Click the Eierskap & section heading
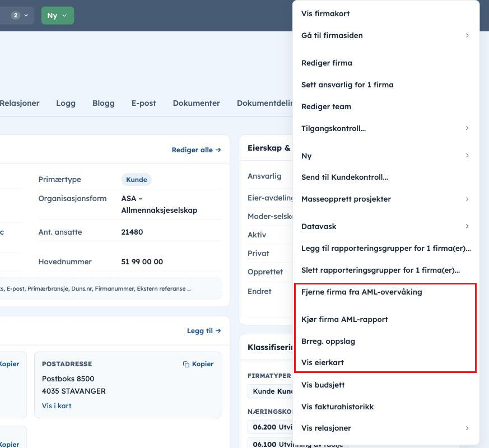This screenshot has width=489, height=448. point(269,148)
